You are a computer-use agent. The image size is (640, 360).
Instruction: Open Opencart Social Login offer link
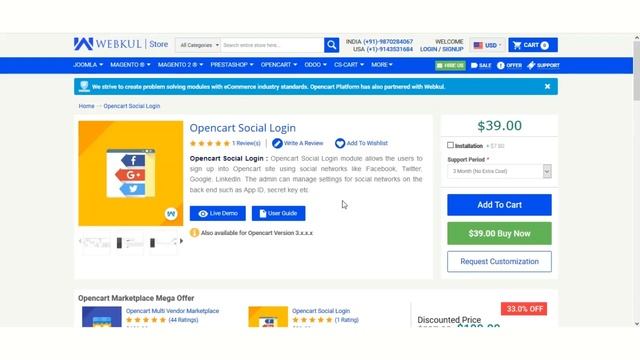(321, 311)
